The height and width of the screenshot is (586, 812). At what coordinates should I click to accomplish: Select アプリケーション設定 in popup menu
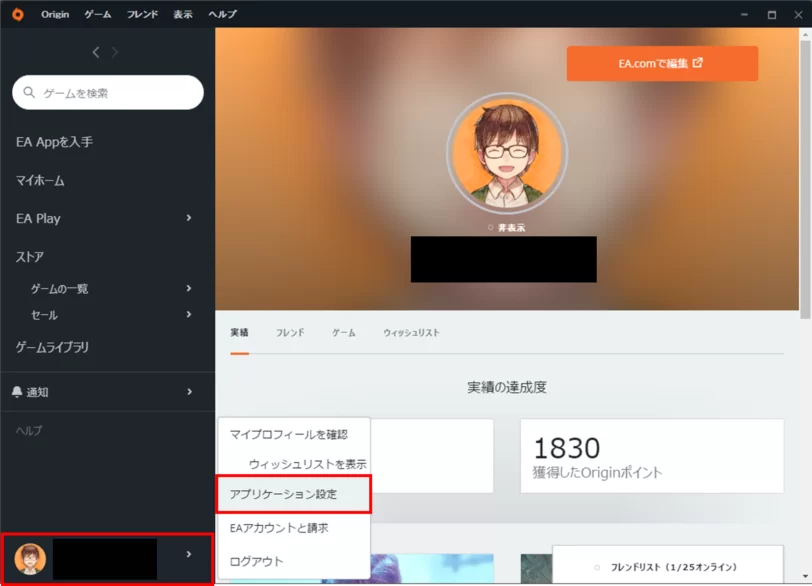[294, 494]
